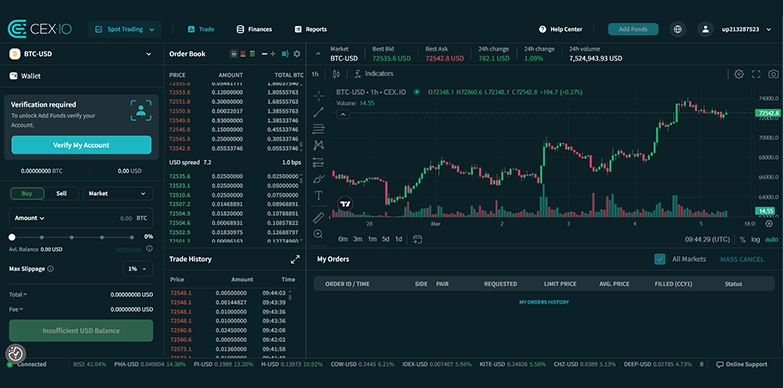Select the Fibonacci retracement tool
783x388 pixels.
318,129
